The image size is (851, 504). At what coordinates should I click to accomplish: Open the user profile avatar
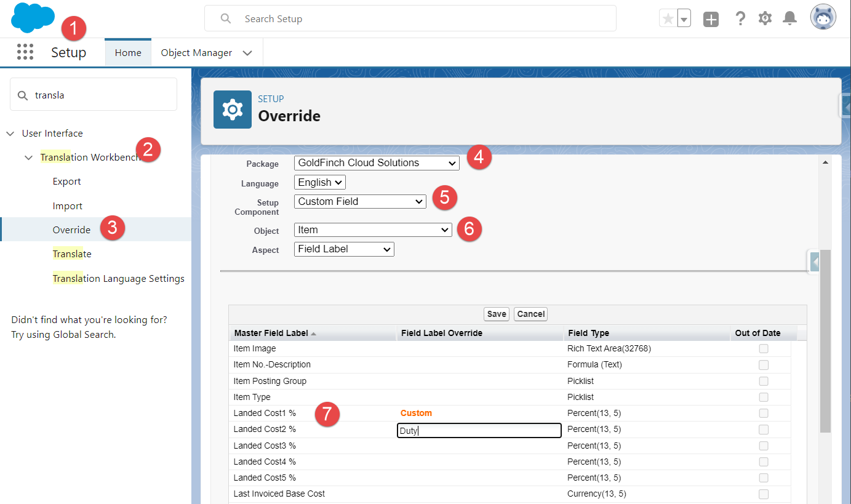[823, 18]
